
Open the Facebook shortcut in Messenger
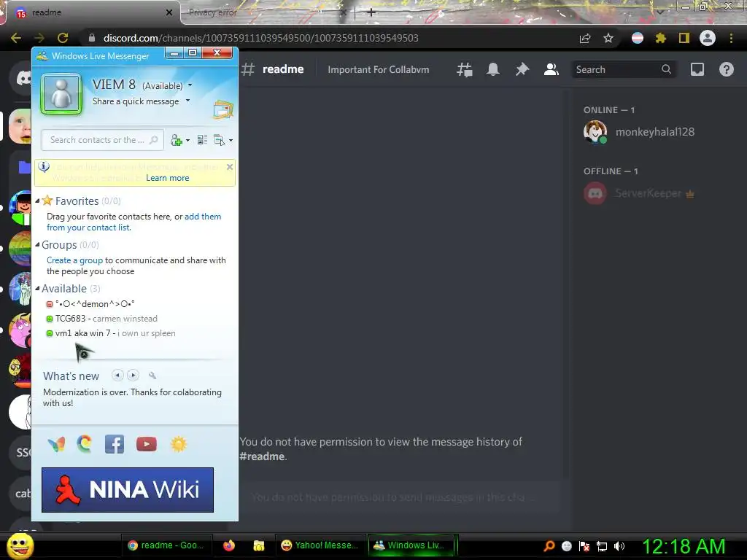pos(115,444)
